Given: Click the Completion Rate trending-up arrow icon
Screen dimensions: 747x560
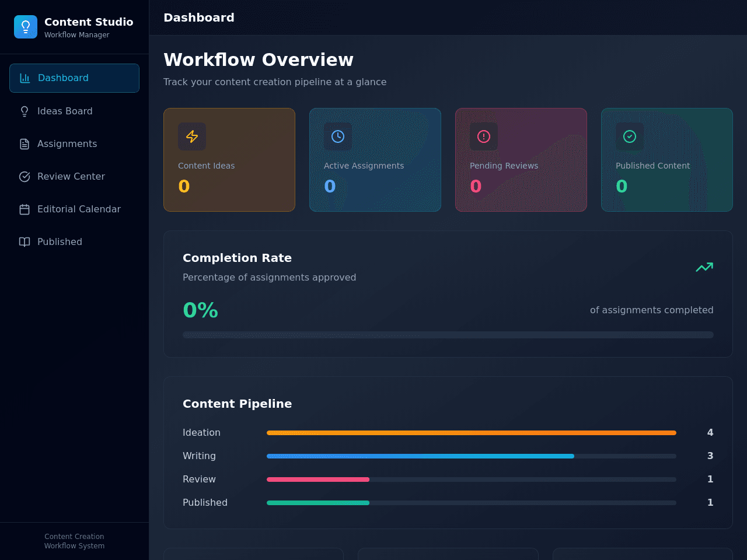Looking at the screenshot, I should pos(704,267).
